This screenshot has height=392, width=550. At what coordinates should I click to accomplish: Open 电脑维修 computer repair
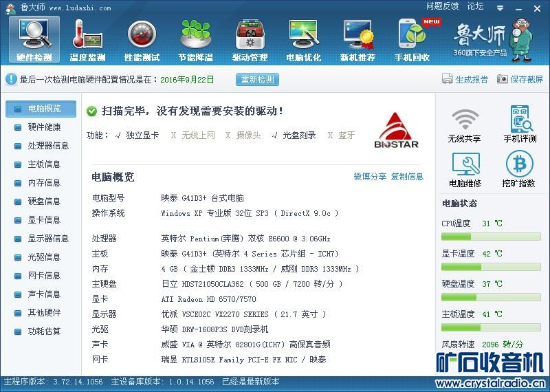465,170
